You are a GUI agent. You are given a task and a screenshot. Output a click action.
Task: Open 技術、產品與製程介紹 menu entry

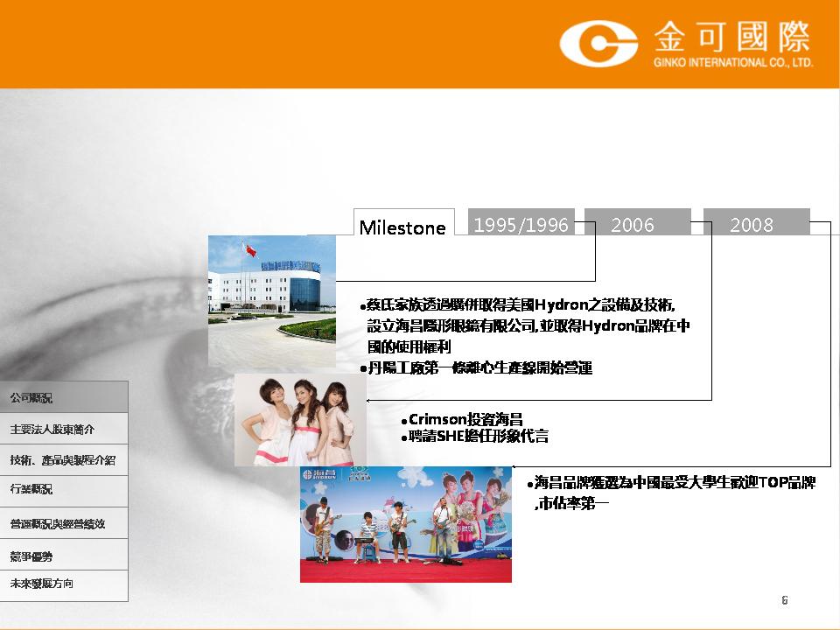click(x=64, y=460)
